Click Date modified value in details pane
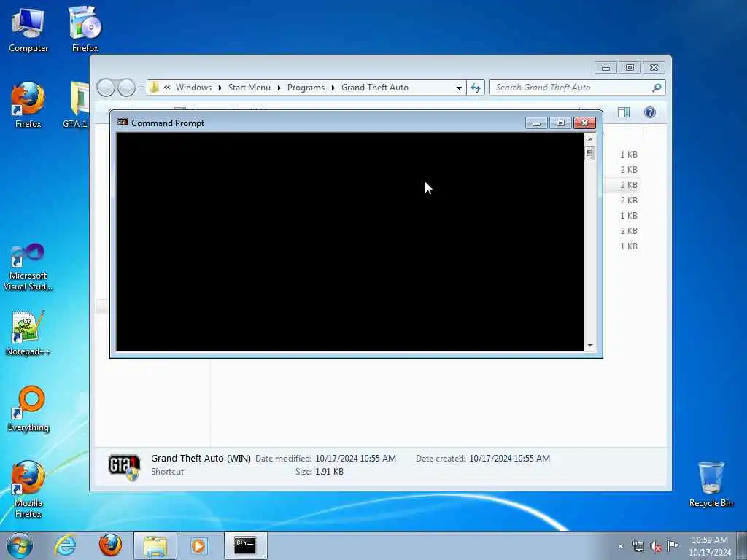The width and height of the screenshot is (747, 560). tap(355, 459)
